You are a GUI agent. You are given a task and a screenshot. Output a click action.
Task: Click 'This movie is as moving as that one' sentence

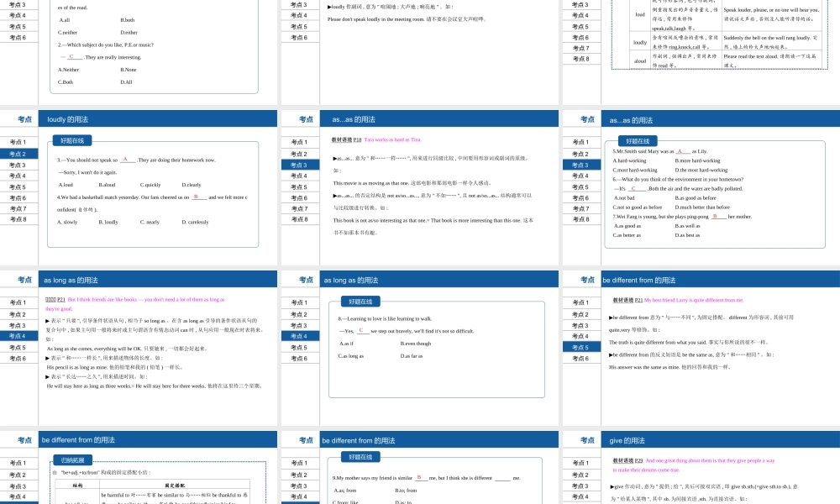[373, 183]
